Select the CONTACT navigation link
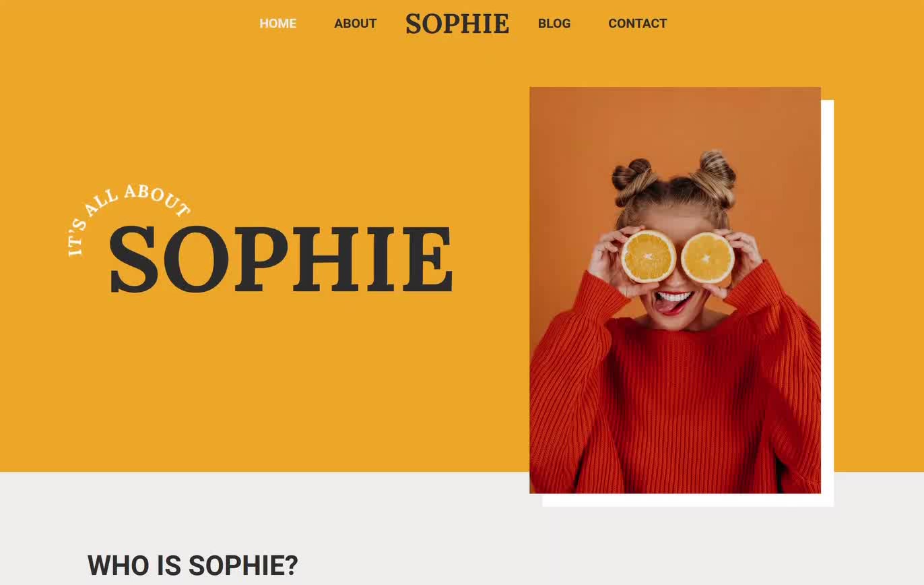The height and width of the screenshot is (585, 924). click(637, 24)
